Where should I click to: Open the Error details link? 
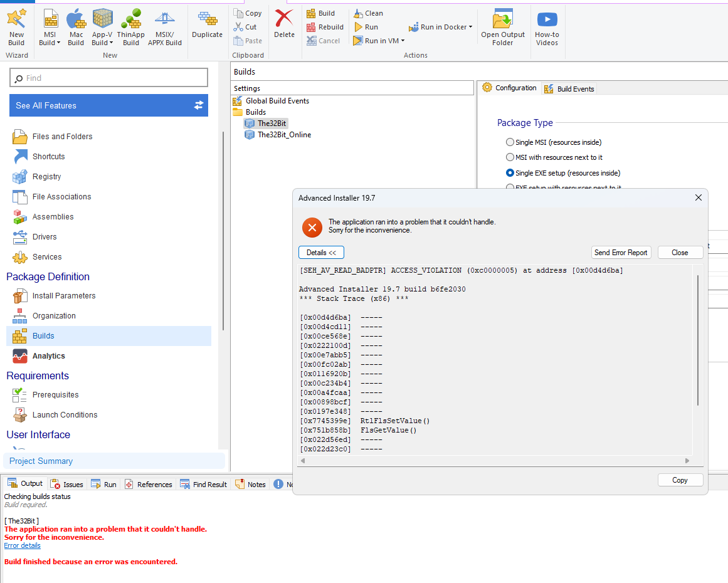[x=22, y=545]
